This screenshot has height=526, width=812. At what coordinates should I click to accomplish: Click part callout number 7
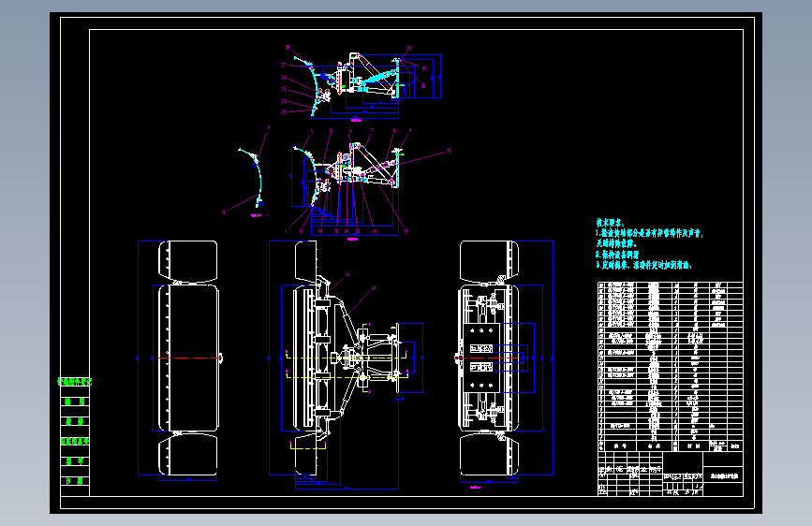tap(372, 131)
